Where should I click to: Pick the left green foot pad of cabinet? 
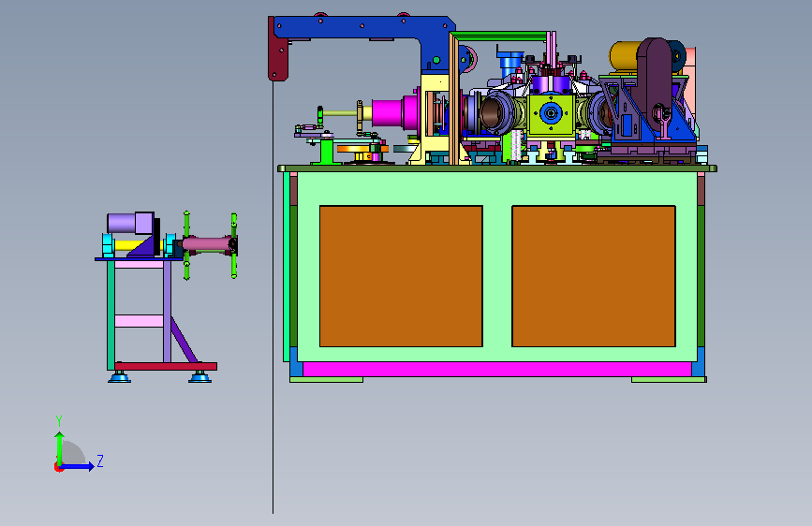click(326, 379)
